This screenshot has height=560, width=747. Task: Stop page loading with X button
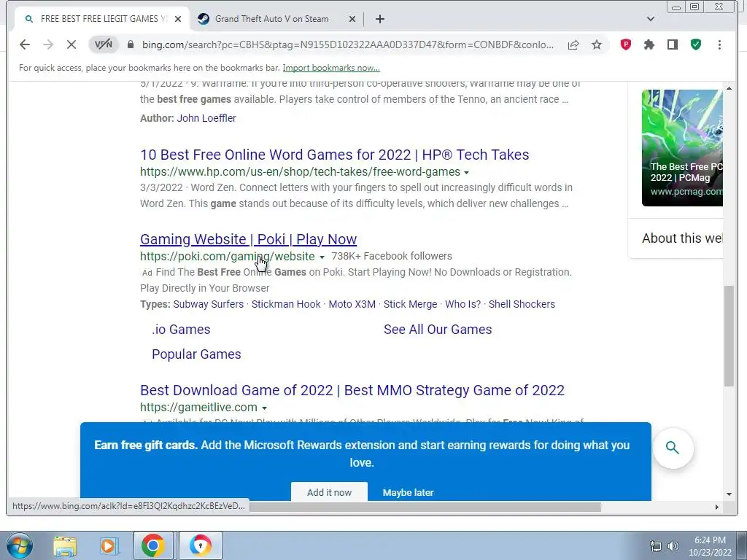point(71,44)
